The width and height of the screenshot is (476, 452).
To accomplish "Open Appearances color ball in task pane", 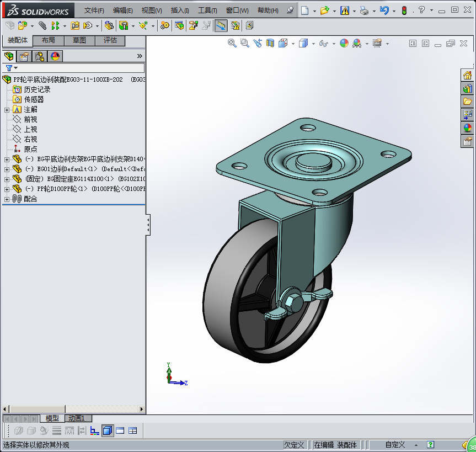I will click(468, 128).
